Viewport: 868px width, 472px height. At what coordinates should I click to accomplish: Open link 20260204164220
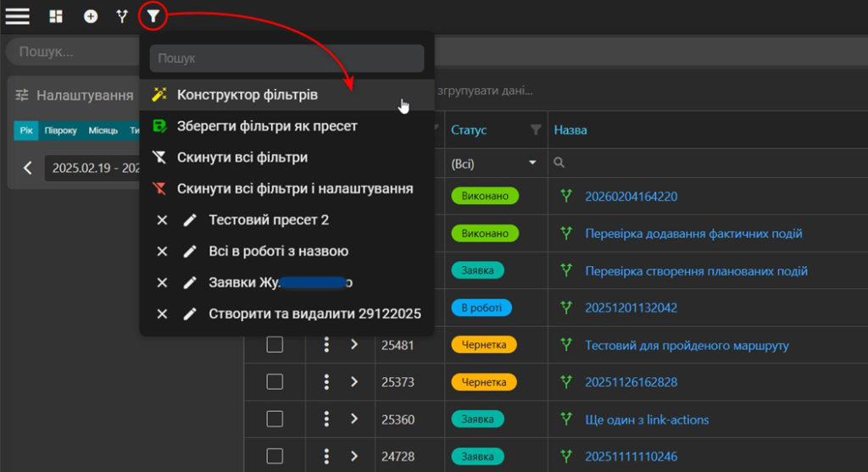point(631,197)
